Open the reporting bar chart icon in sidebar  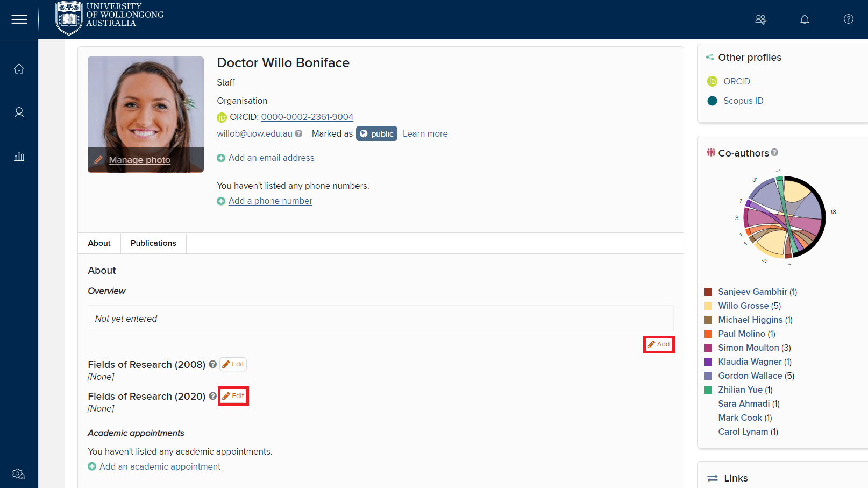(19, 157)
